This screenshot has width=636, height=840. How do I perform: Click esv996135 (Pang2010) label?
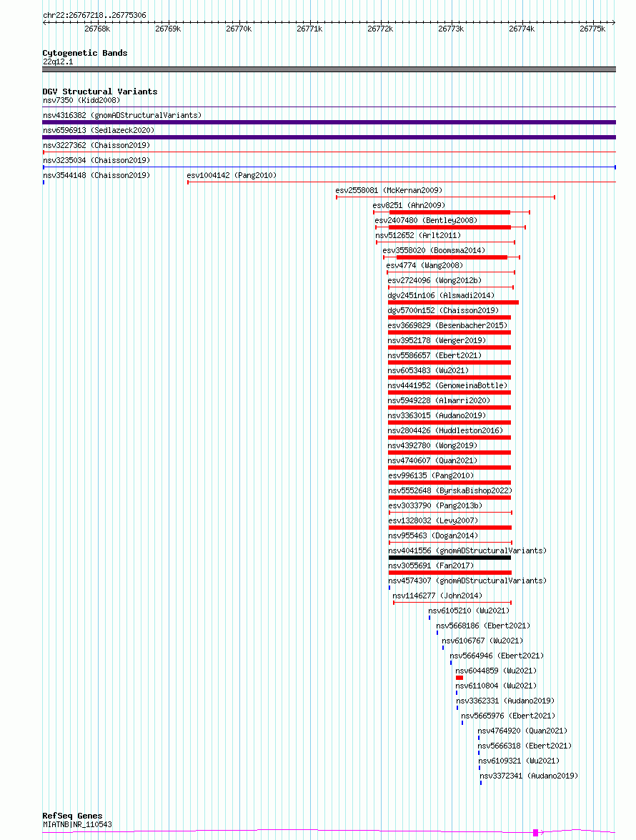tap(431, 475)
